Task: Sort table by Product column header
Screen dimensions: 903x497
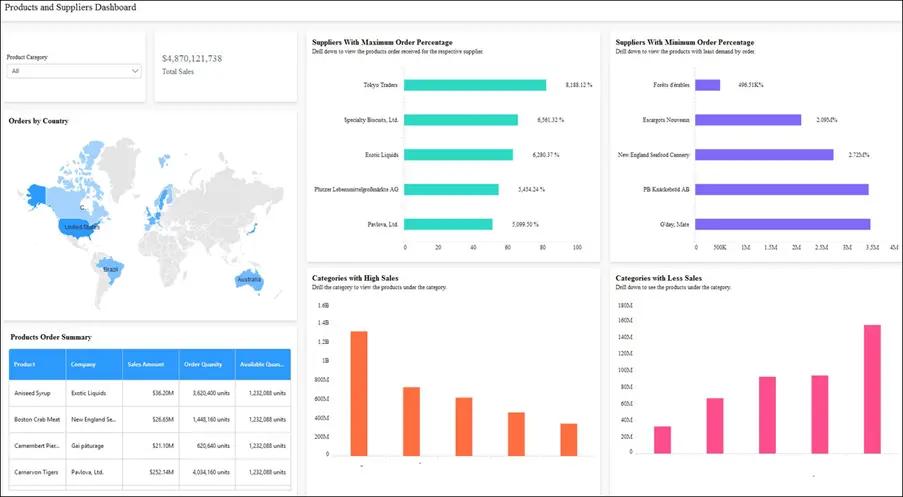Action: click(37, 364)
